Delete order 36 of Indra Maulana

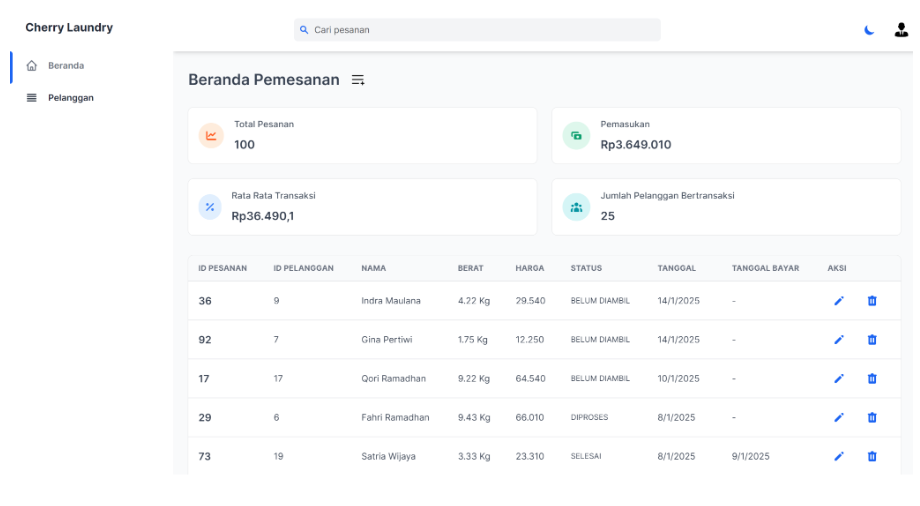pos(872,301)
